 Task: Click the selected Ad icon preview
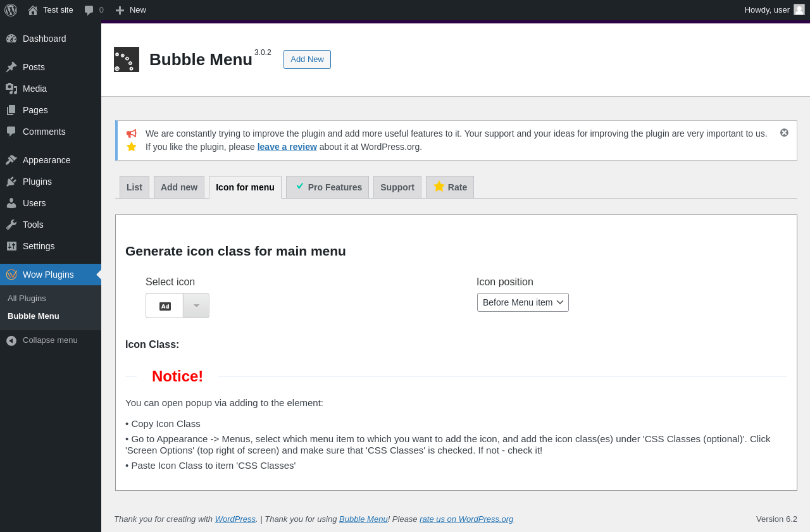point(165,306)
